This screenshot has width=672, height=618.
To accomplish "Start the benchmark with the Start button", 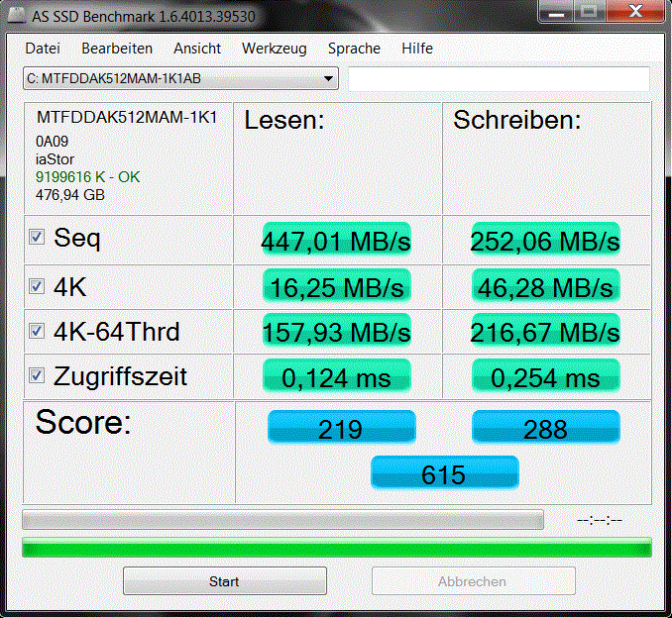I will point(225,581).
